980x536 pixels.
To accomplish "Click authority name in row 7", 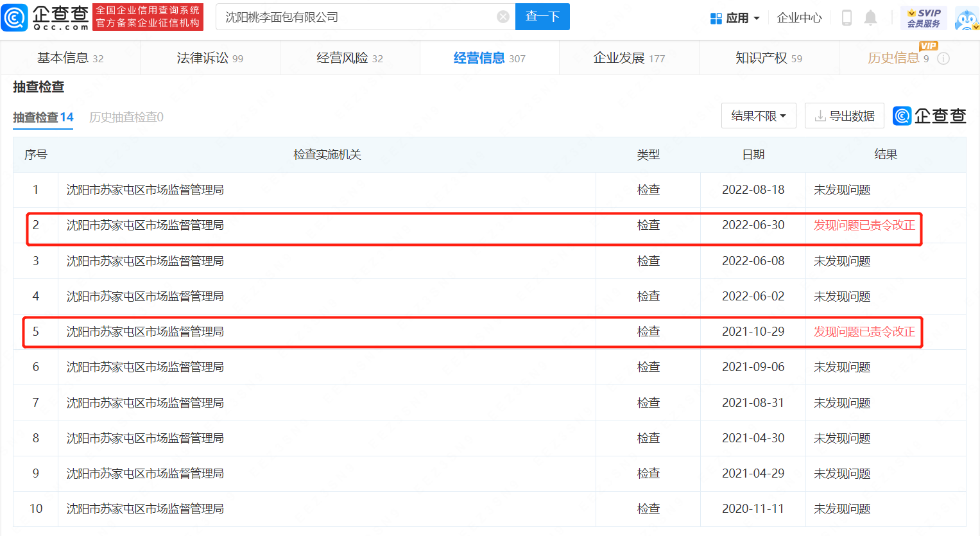I will 145,403.
